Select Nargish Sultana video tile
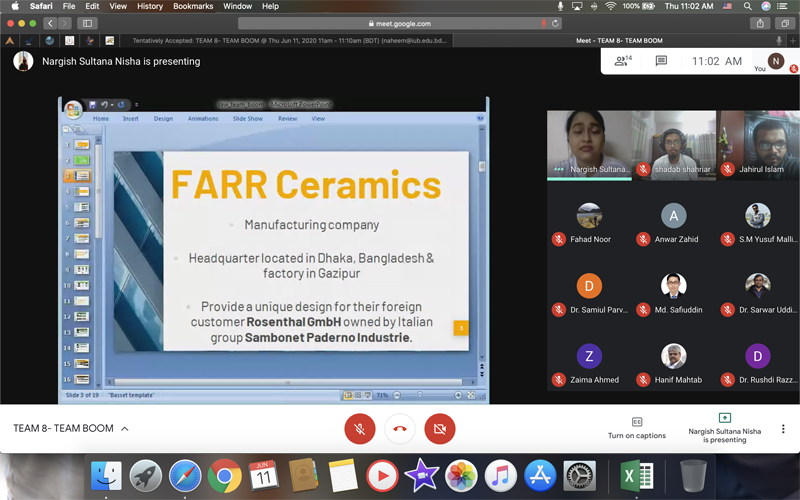This screenshot has width=800, height=500. pyautogui.click(x=589, y=145)
